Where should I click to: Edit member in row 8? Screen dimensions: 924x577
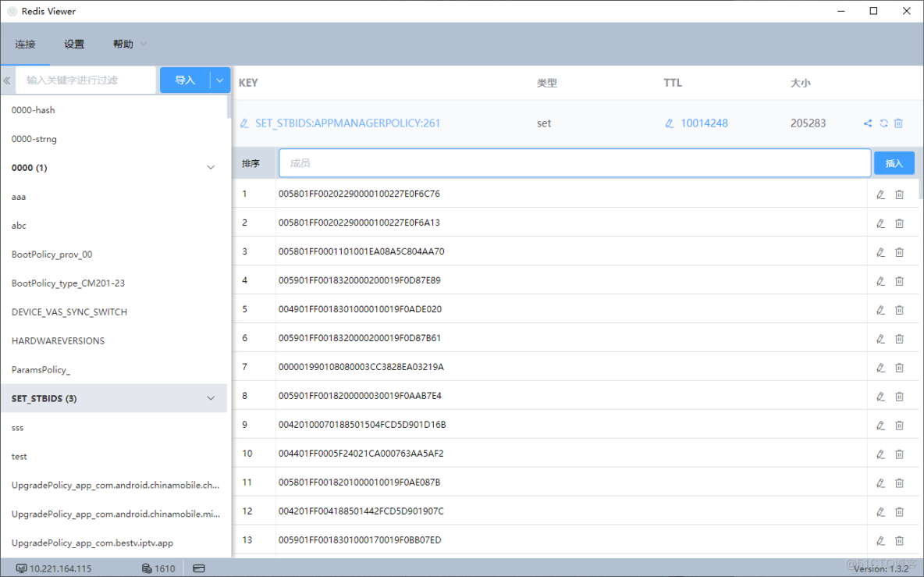coord(880,397)
